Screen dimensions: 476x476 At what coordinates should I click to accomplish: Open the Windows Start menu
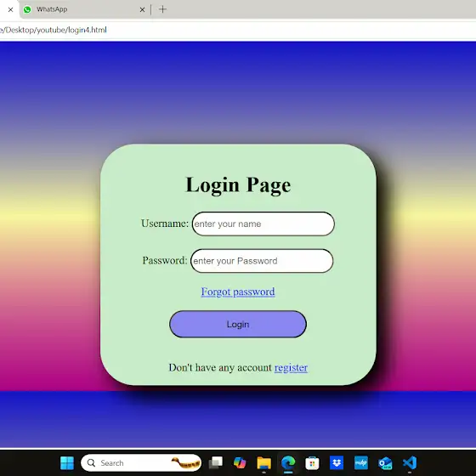(67, 463)
